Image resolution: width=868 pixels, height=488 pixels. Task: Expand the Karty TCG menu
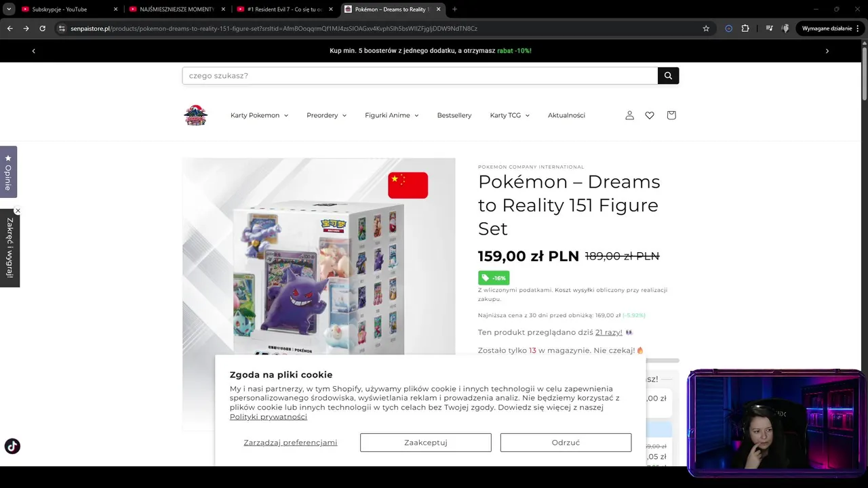coord(509,115)
